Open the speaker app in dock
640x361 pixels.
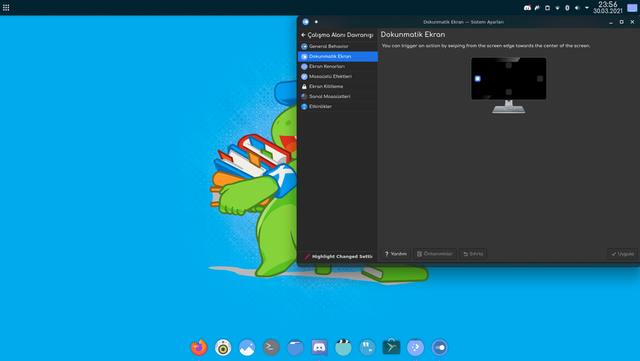(223, 348)
